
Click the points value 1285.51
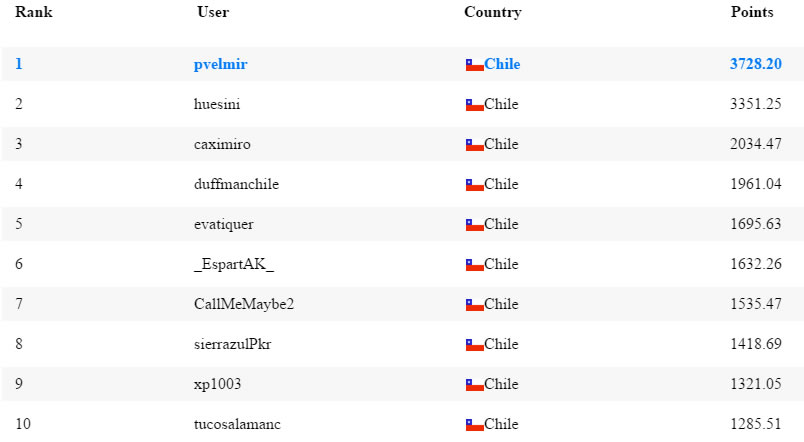[755, 425]
